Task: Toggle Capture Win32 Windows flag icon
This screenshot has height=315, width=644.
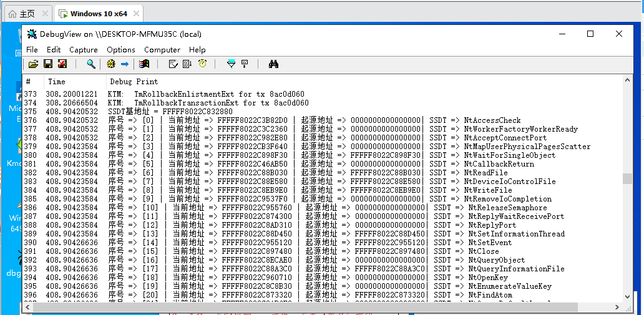Action: point(144,64)
